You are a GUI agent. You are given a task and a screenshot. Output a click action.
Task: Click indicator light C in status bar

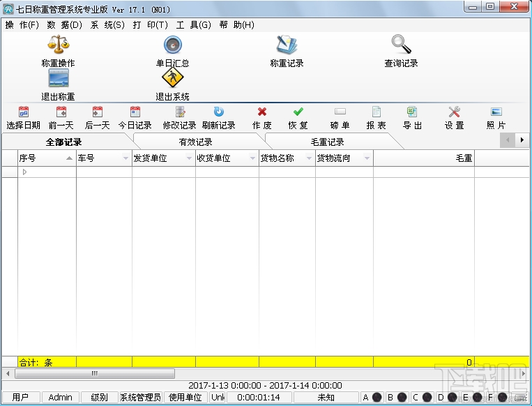point(427,397)
